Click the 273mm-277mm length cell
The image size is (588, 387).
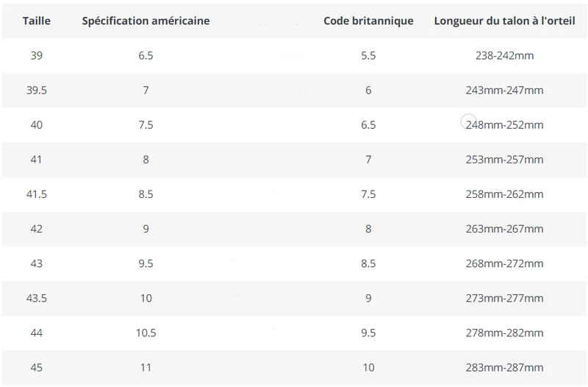504,298
